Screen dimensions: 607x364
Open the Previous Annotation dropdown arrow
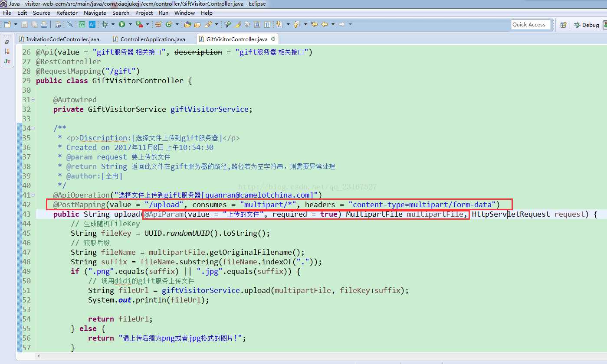305,24
